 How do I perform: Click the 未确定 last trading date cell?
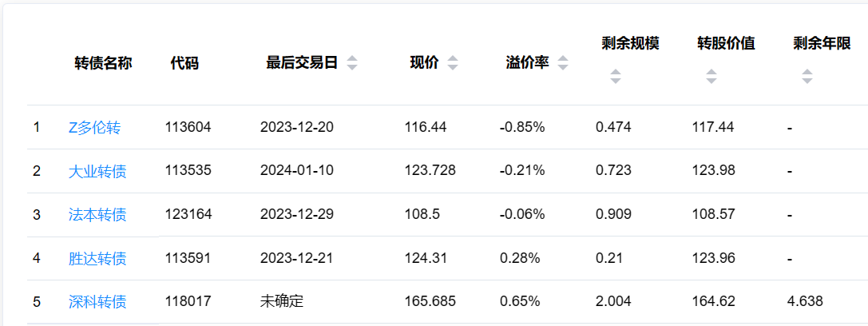point(282,302)
